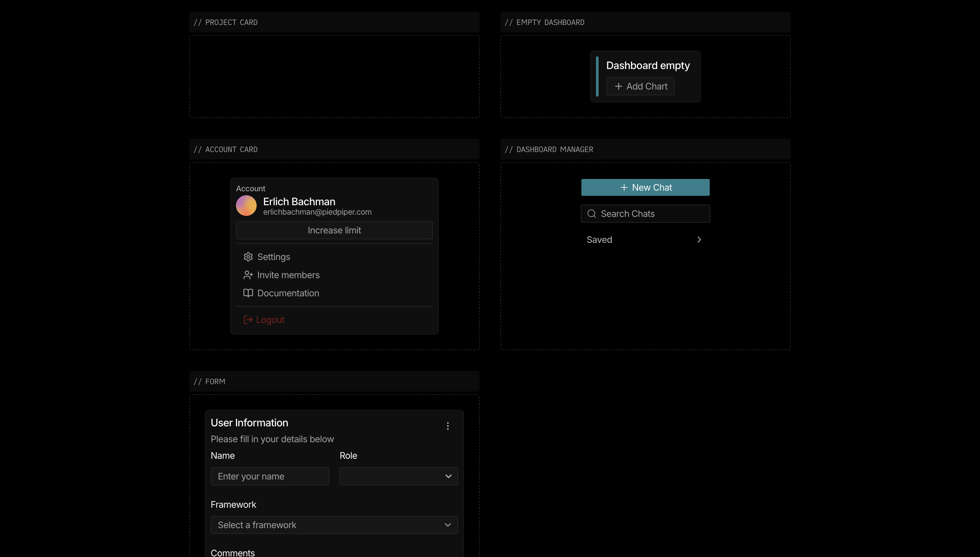
Task: Expand the Saved section chevron
Action: tap(699, 240)
